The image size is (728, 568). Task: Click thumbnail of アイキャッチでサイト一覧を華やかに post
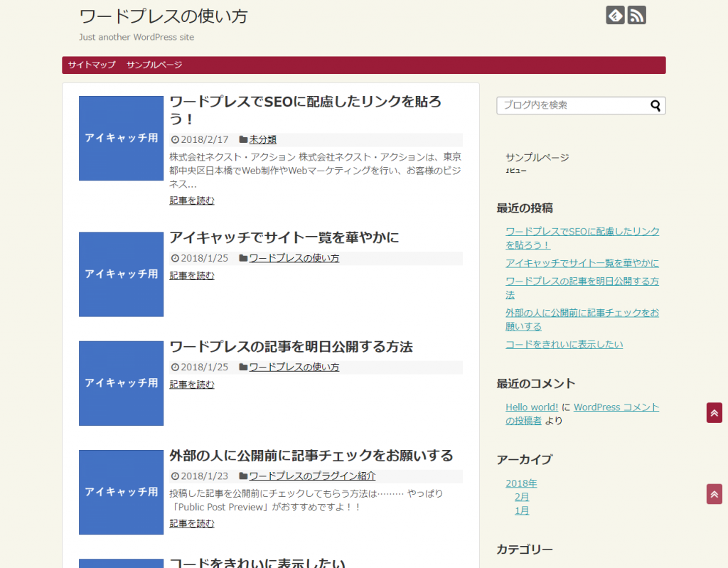click(121, 274)
